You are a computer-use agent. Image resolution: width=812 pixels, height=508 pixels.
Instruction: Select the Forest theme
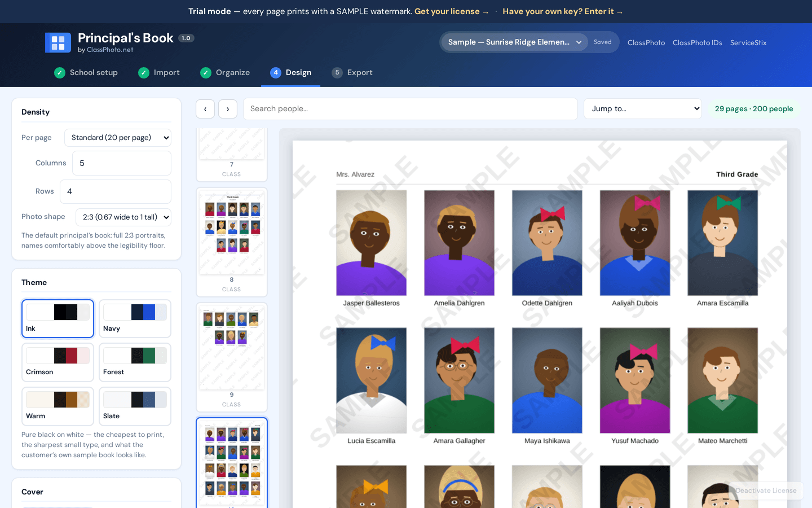point(135,362)
